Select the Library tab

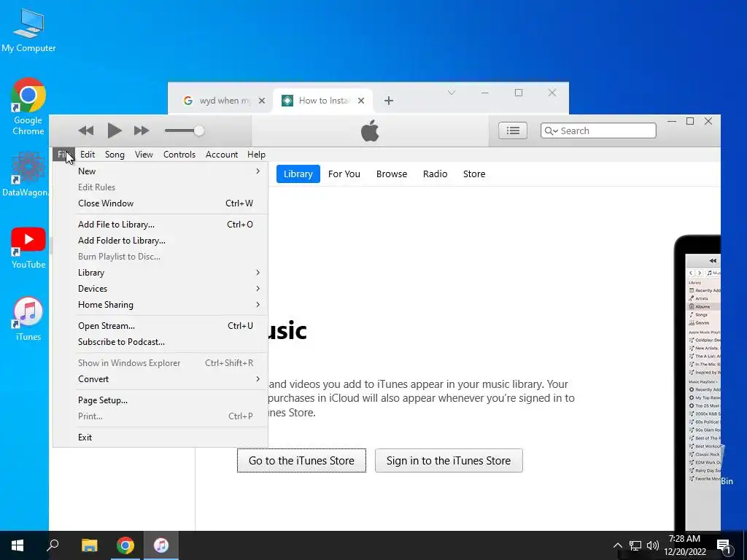pyautogui.click(x=298, y=174)
